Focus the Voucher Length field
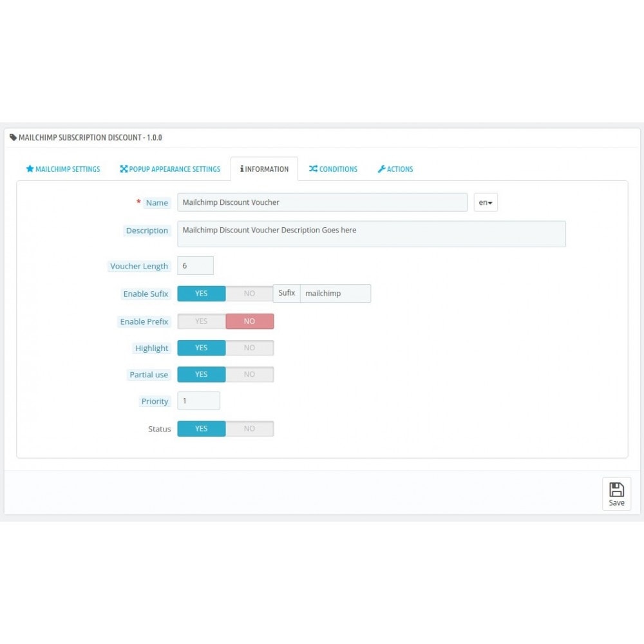 196,266
